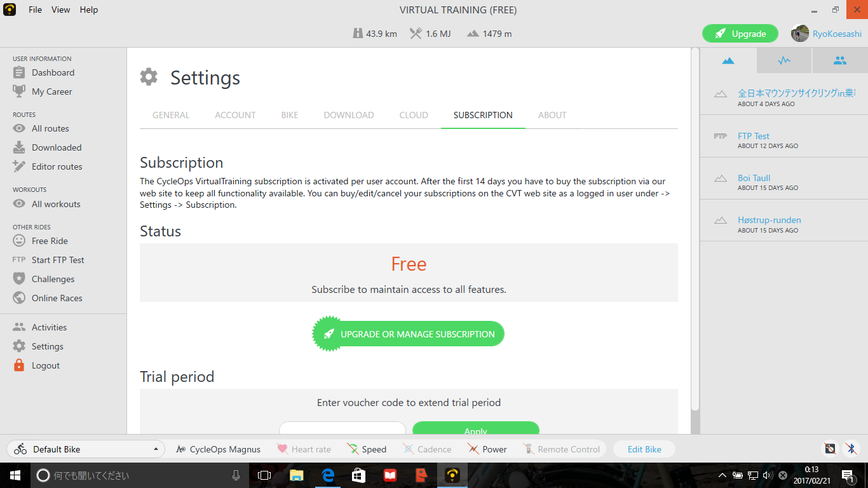Viewport: 868px width, 488px height.
Task: Open the Høstrup-runden activity
Action: pyautogui.click(x=770, y=220)
